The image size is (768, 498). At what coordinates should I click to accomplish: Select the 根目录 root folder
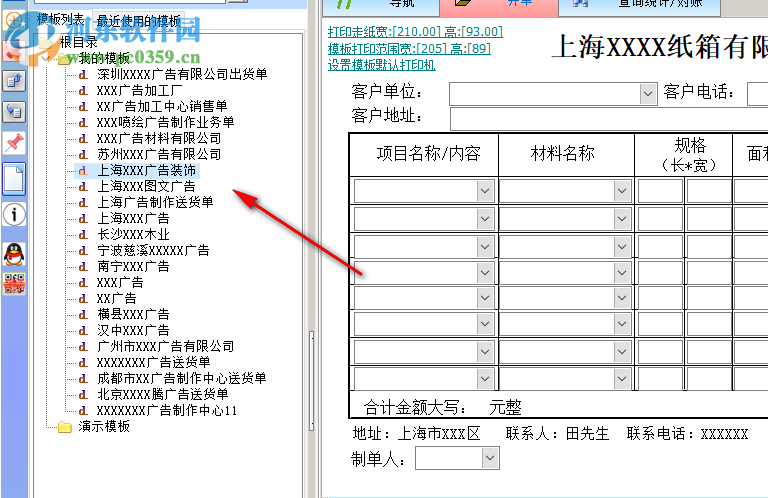coord(78,43)
